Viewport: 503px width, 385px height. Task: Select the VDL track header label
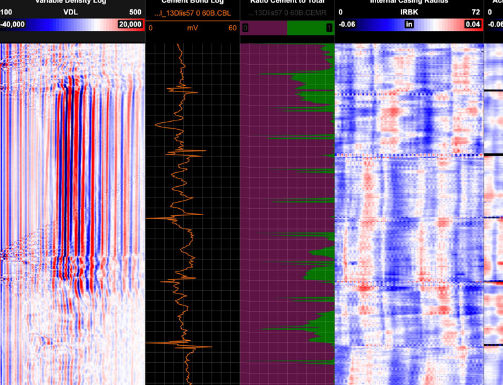[70, 12]
